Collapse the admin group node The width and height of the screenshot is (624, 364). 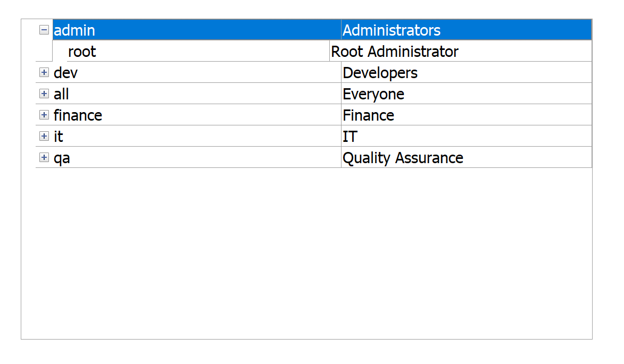(44, 30)
